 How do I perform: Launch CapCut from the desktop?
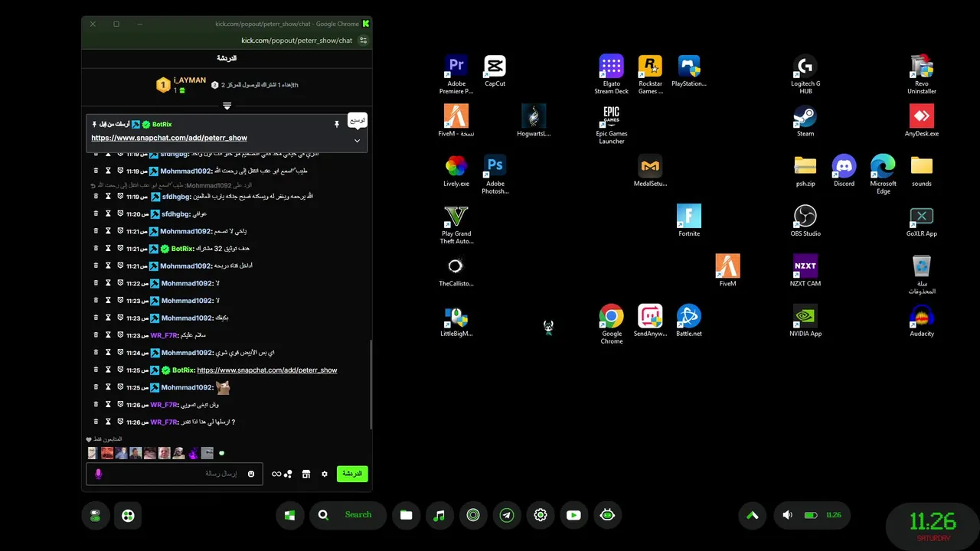click(495, 71)
